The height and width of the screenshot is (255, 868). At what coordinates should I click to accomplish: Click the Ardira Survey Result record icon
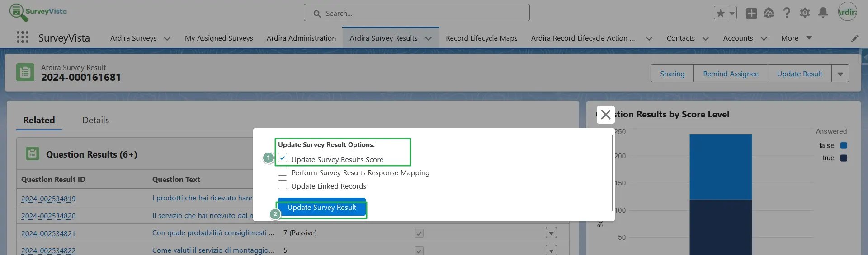(x=25, y=72)
